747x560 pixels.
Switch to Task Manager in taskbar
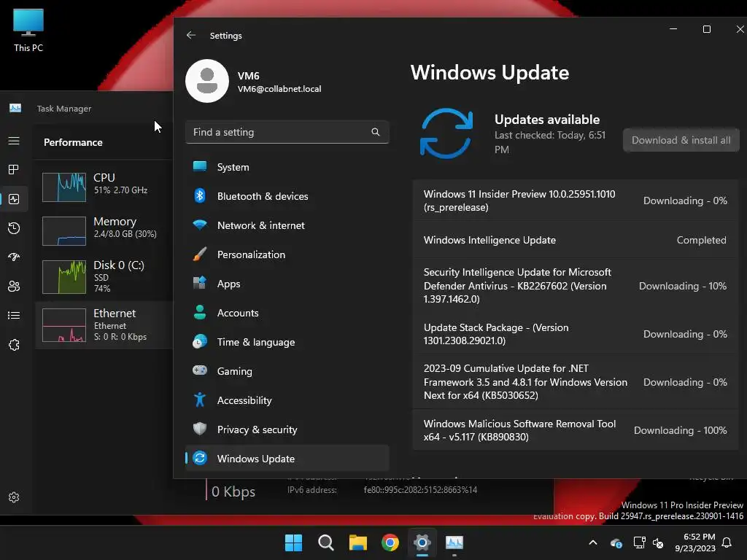tap(454, 542)
